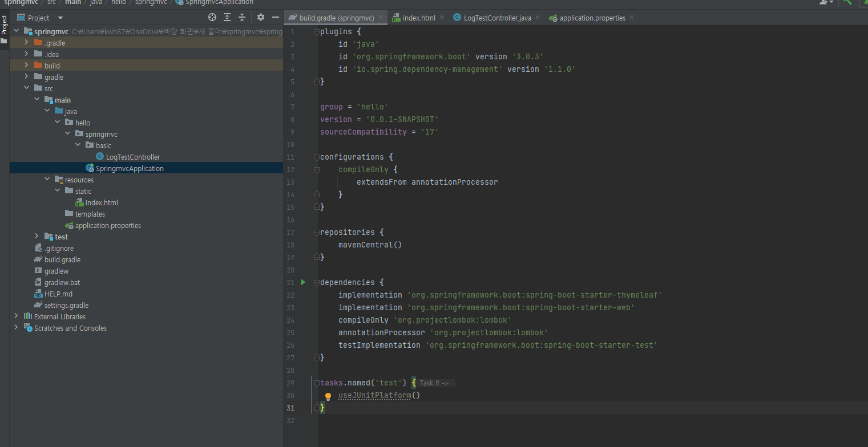
Task: Click the LogTestController class icon in tree
Action: [x=100, y=157]
